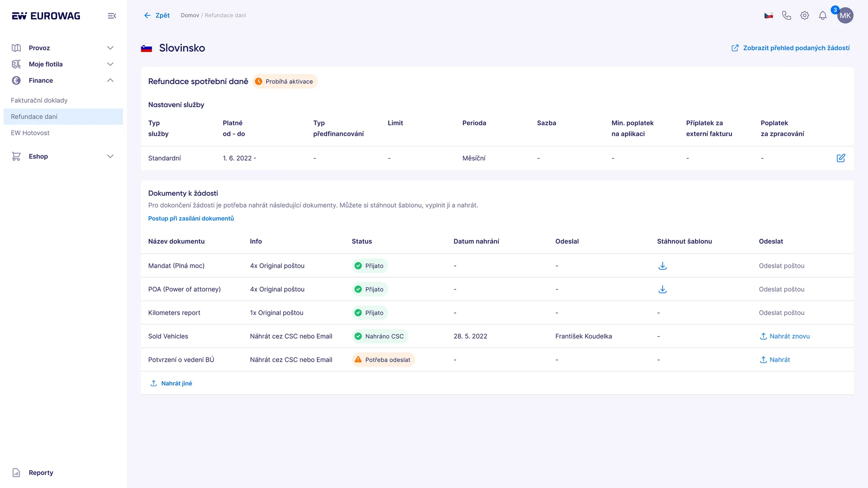Click Přijato status in the POA row
This screenshot has width=868, height=488.
point(370,289)
